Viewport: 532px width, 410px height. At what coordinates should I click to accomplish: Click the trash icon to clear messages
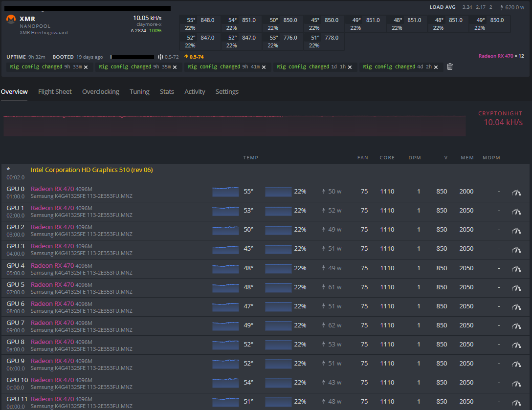450,67
